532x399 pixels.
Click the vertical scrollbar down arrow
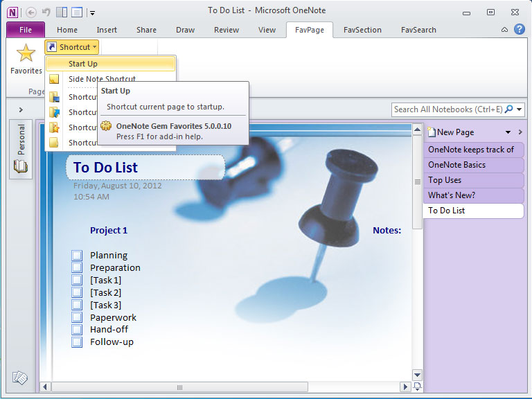(417, 375)
